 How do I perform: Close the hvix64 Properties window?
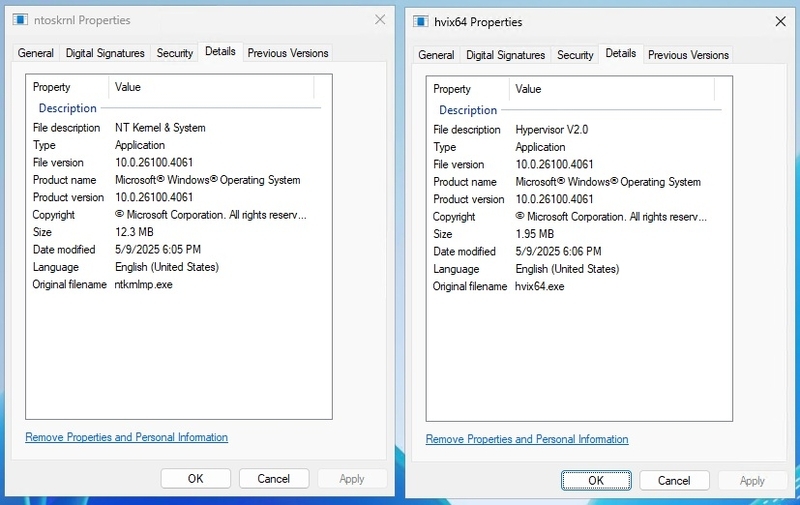click(781, 21)
